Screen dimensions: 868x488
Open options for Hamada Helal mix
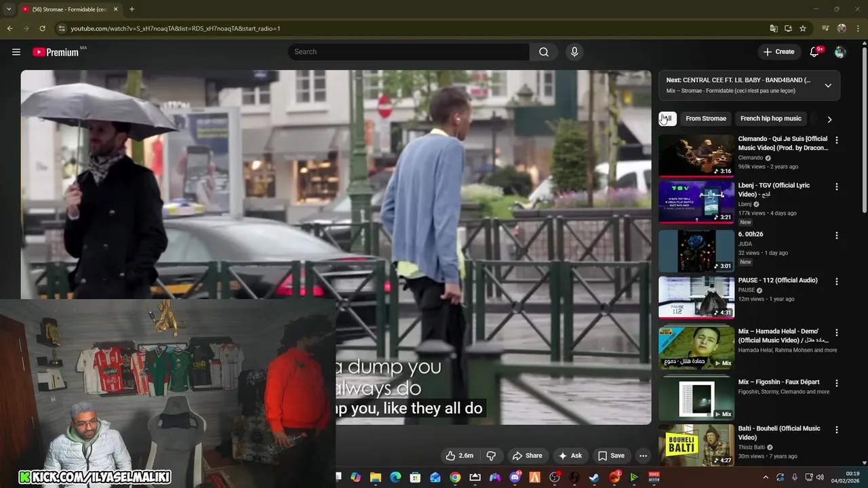(x=836, y=333)
